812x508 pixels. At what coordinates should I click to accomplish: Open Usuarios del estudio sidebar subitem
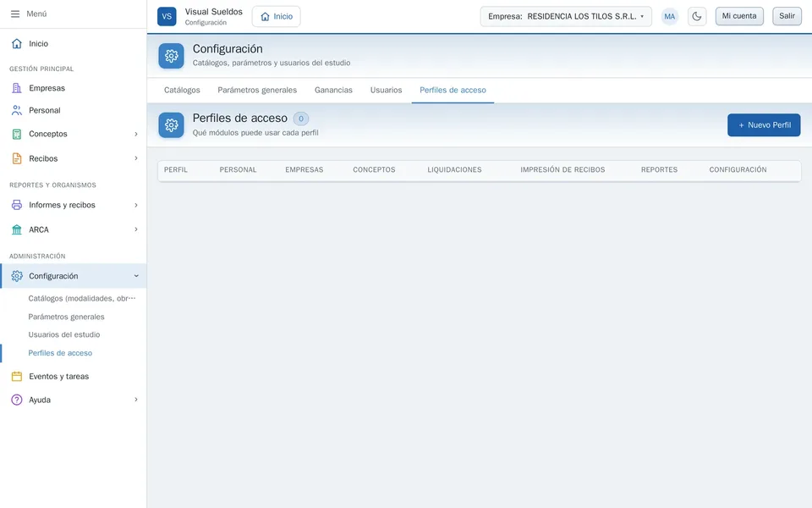(64, 335)
